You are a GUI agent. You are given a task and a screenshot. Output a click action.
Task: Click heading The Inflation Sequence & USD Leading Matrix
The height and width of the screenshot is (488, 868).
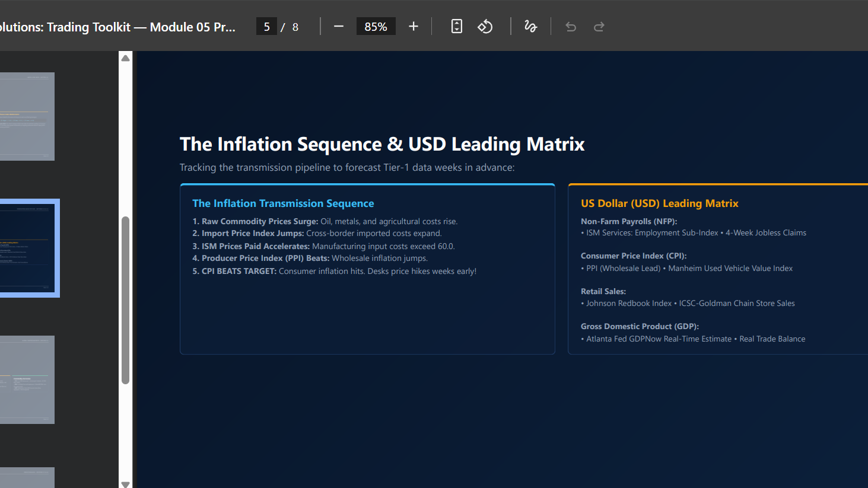[382, 144]
